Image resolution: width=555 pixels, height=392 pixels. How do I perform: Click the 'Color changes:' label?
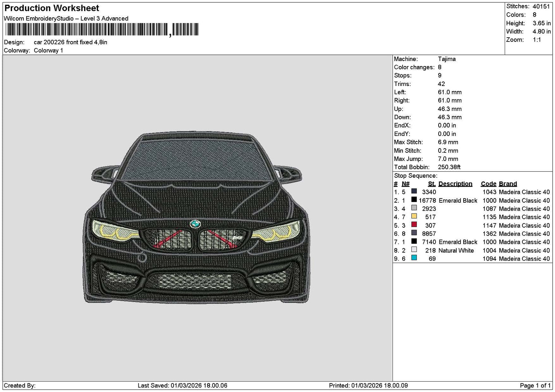(x=414, y=67)
